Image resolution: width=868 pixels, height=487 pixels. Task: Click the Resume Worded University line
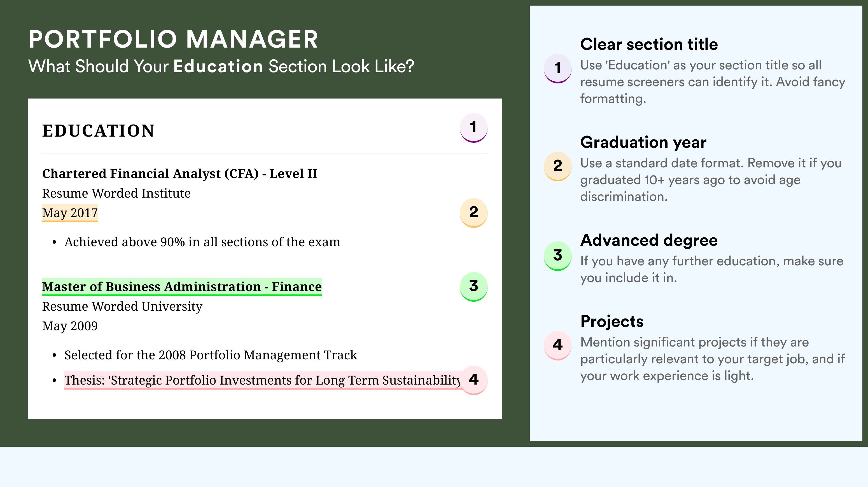click(122, 306)
